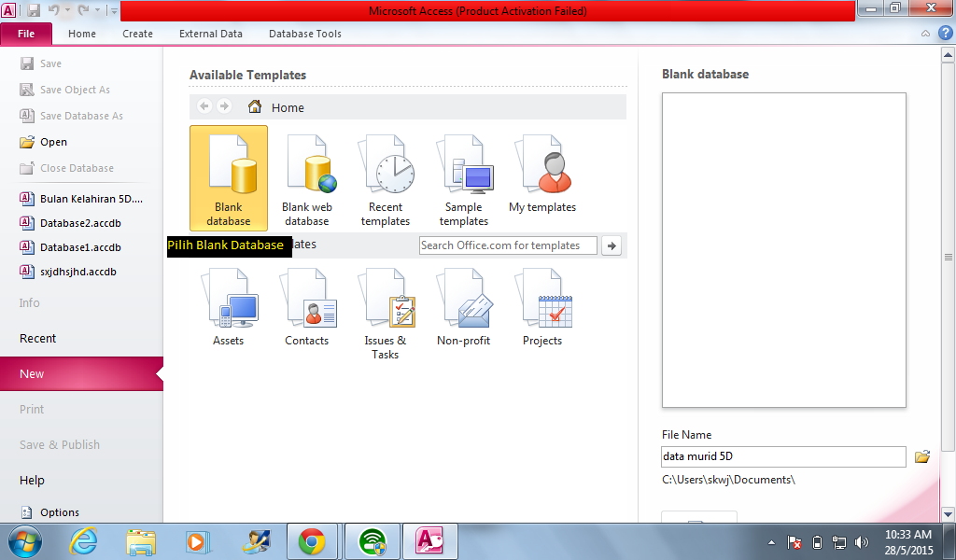
Task: Select New in the backstage menu
Action: (x=82, y=373)
